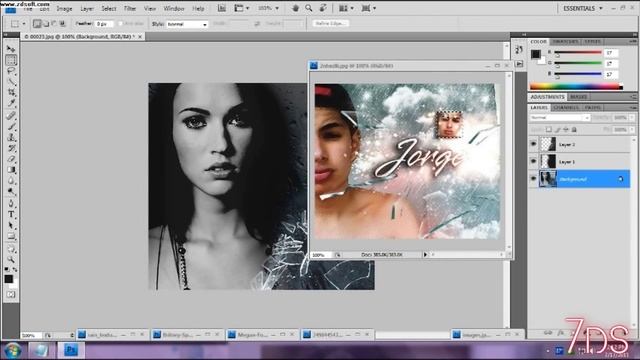Viewport: 640px width, 360px height.
Task: Toggle the Anti-alias checkbox
Action: coord(120,24)
